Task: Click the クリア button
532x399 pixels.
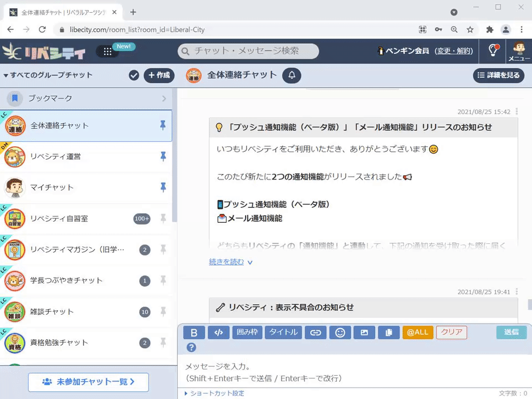Action: (451, 332)
